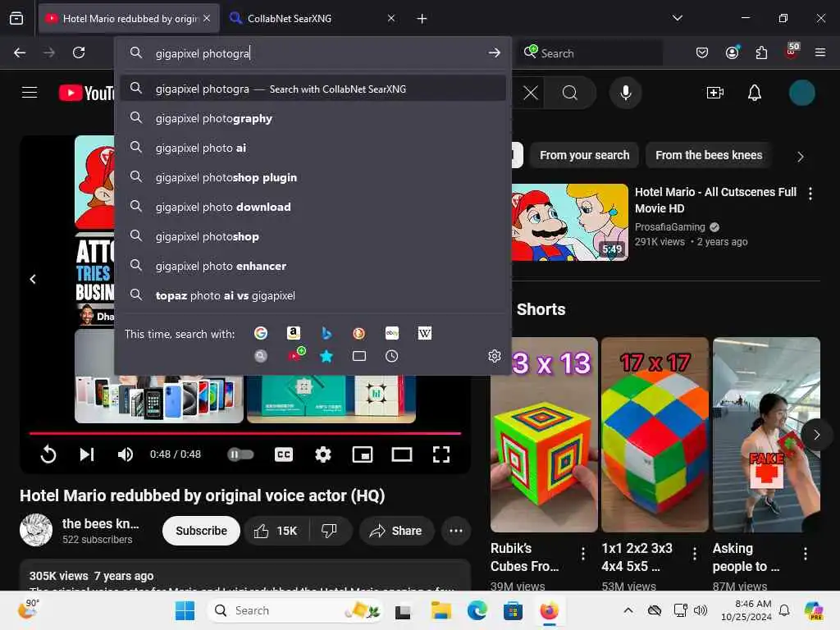Open more actions ellipsis below video
Image resolution: width=840 pixels, height=630 pixels.
pyautogui.click(x=456, y=531)
